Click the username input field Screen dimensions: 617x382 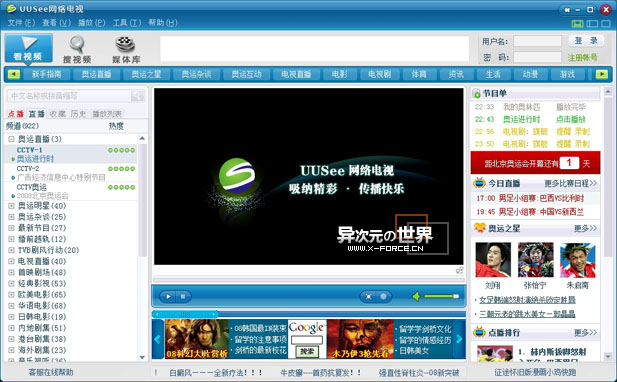tap(538, 41)
